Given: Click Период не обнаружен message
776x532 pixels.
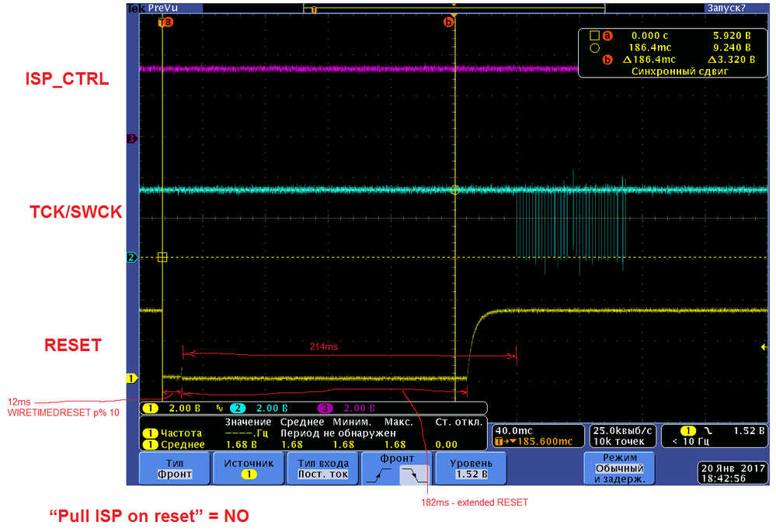Looking at the screenshot, I should pyautogui.click(x=338, y=433).
